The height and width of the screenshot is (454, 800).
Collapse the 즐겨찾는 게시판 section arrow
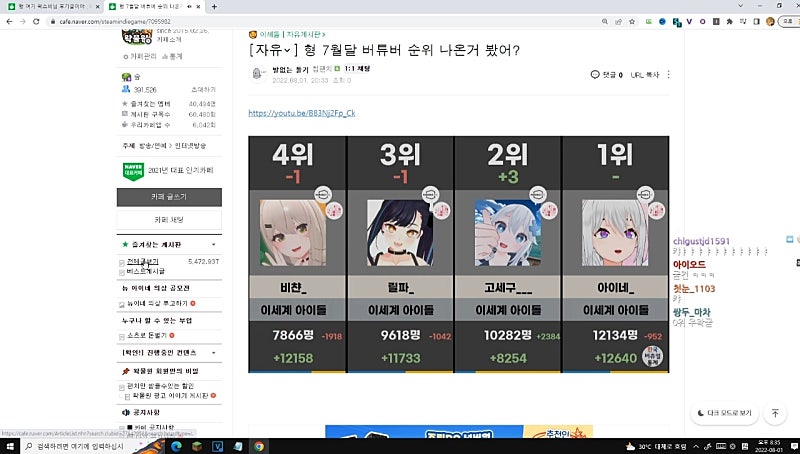pyautogui.click(x=213, y=244)
